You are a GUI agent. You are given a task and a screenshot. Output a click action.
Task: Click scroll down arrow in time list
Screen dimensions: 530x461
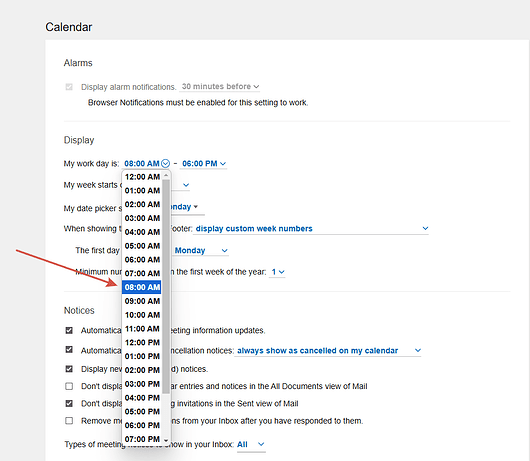pyautogui.click(x=166, y=440)
